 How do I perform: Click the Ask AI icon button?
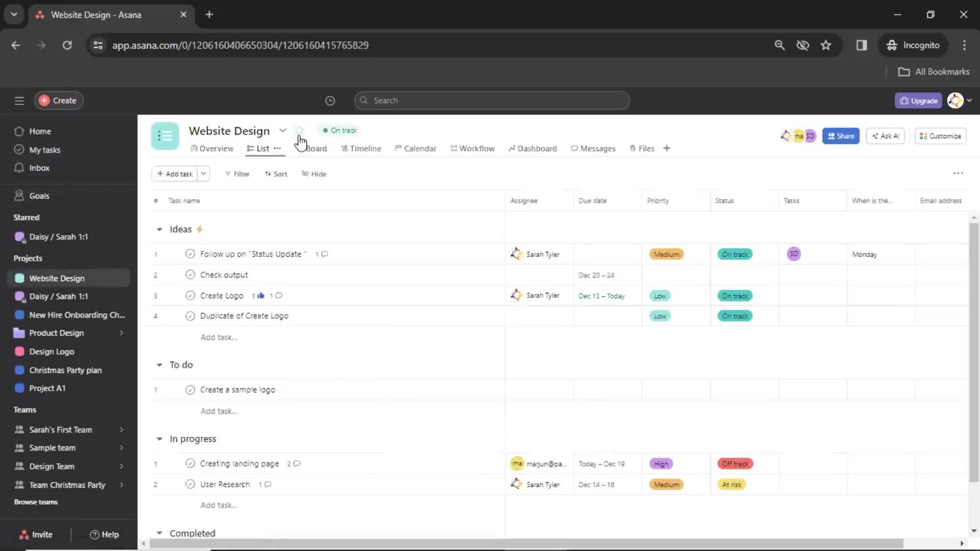click(x=885, y=135)
